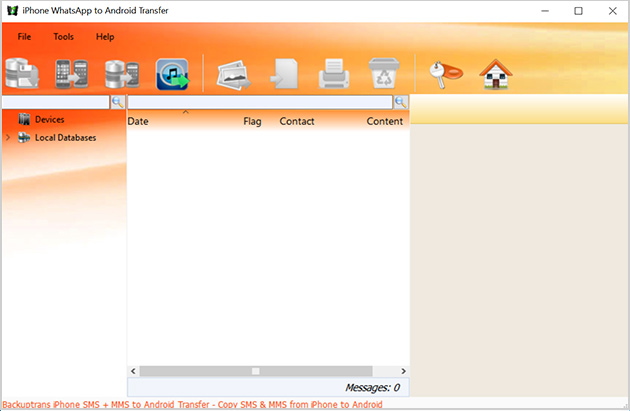The image size is (630, 411).
Task: Click the printer toolbar icon
Action: pos(334,74)
